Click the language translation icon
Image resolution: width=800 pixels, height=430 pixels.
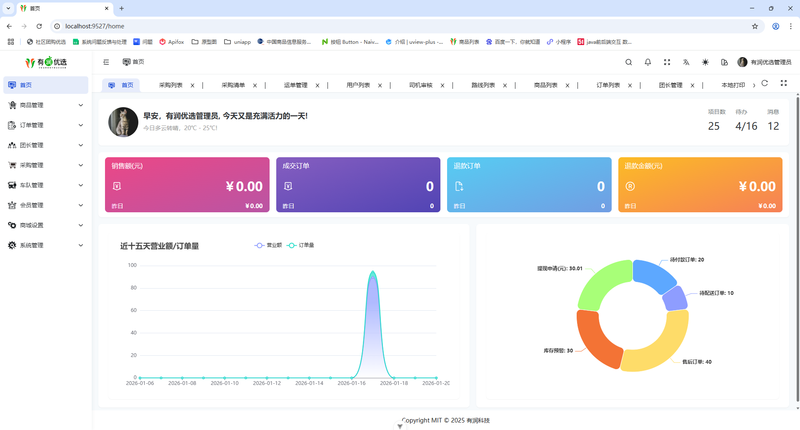(x=686, y=62)
